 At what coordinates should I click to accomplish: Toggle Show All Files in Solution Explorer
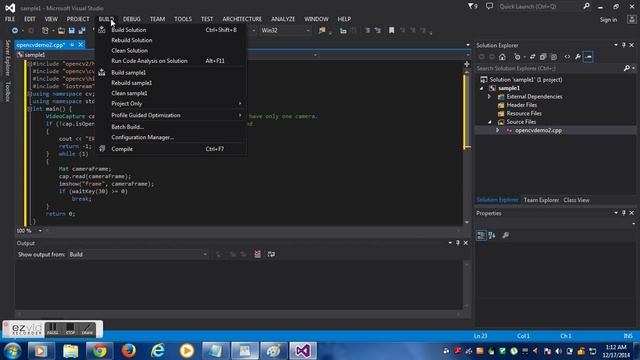click(x=553, y=57)
